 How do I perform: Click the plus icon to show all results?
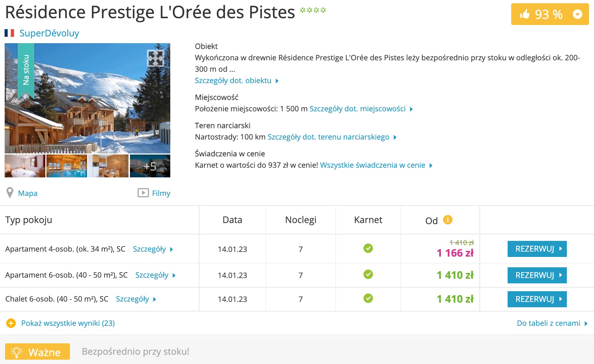click(11, 323)
